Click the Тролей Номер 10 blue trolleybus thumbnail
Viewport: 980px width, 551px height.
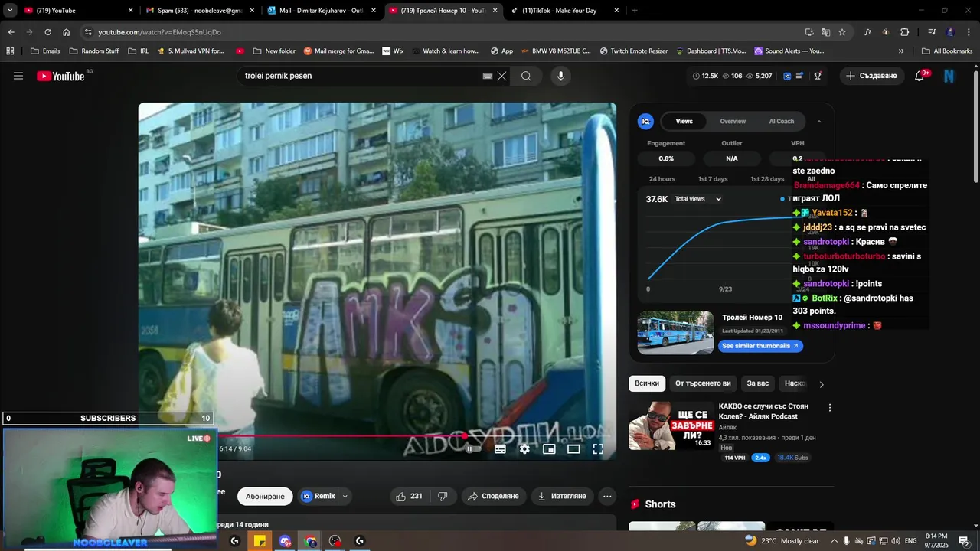coord(675,332)
